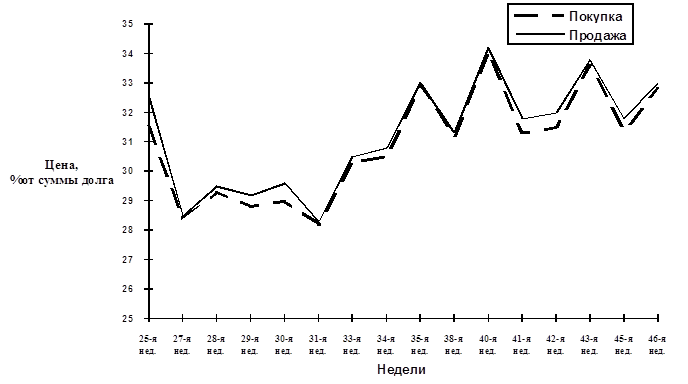Select the solid line sample in legend
Image resolution: width=688 pixels, height=384 pixels.
point(539,34)
